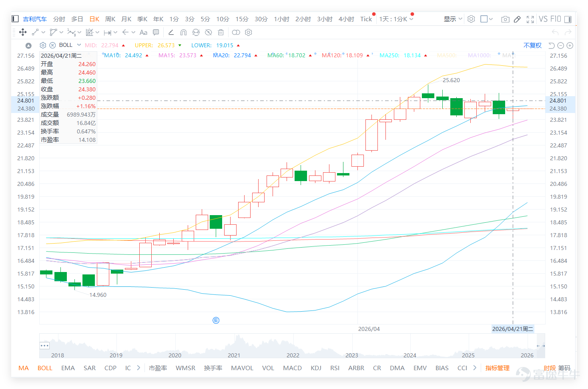
Task: Toggle the MA overlay indicator
Action: (x=24, y=368)
